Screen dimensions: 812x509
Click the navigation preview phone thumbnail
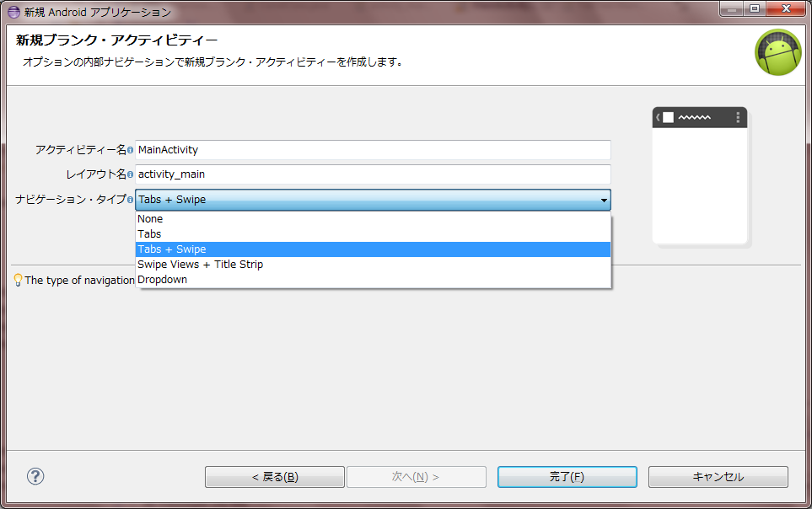700,175
